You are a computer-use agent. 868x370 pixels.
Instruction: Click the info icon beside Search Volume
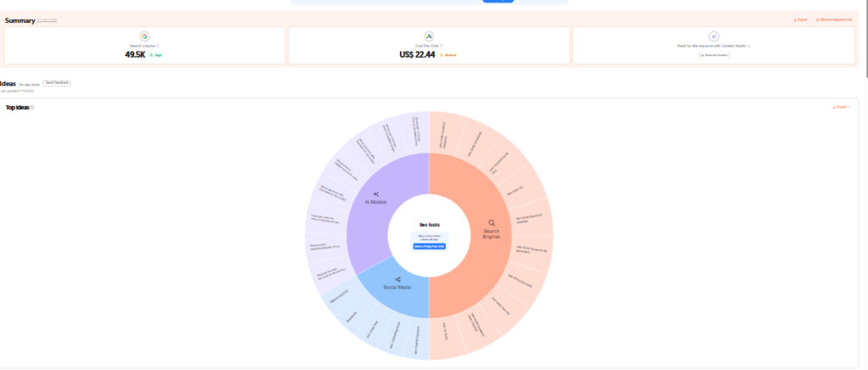point(158,46)
